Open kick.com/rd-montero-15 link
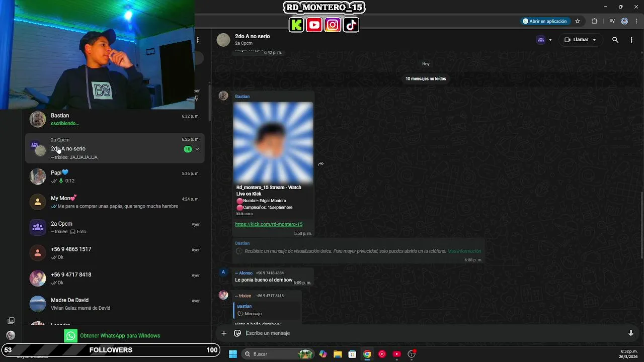The image size is (644, 362). pos(269,224)
